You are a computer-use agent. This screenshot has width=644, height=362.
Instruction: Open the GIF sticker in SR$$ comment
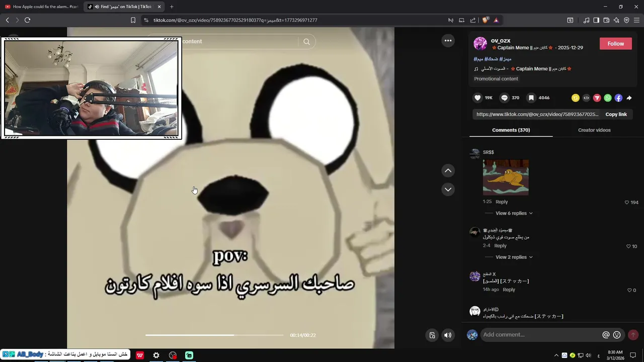(506, 177)
